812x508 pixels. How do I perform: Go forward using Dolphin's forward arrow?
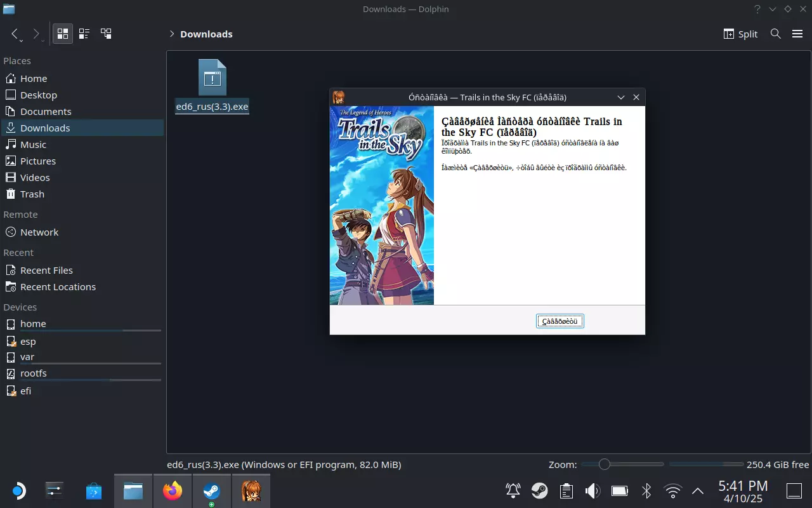[37, 34]
